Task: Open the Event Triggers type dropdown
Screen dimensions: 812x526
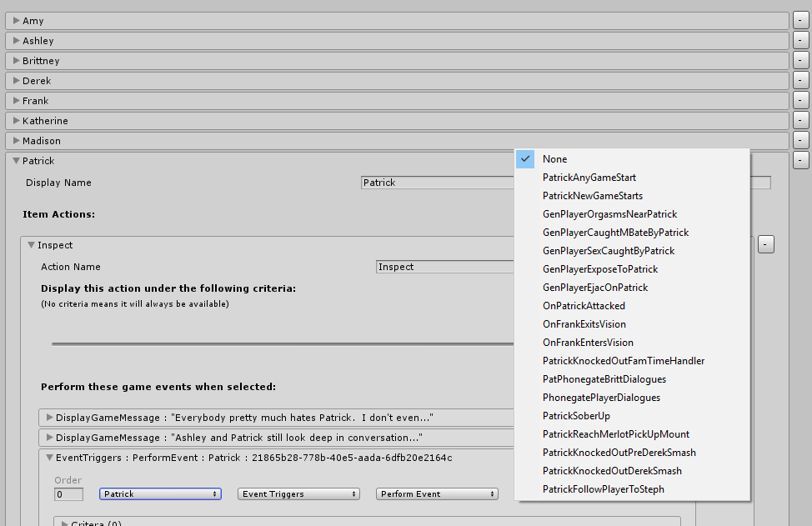Action: click(298, 494)
